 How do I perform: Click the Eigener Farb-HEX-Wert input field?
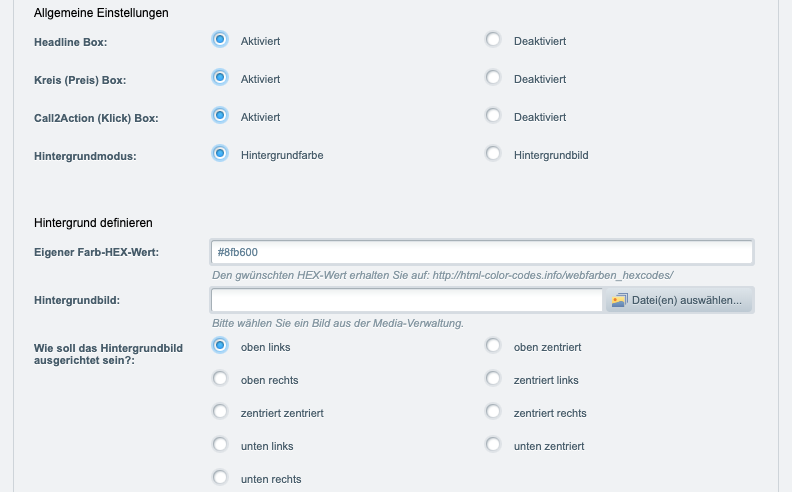click(482, 252)
